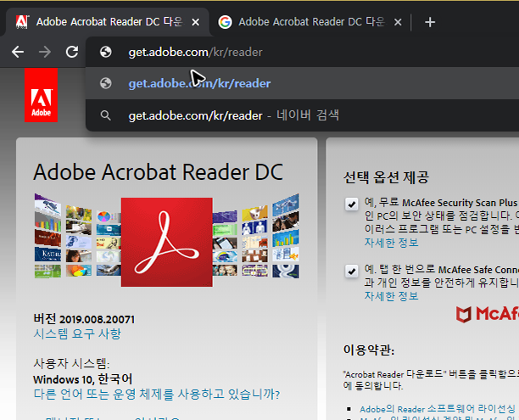Uncheck the McAfee Security Scan Plus option
This screenshot has height=420, width=519.
coord(352,204)
